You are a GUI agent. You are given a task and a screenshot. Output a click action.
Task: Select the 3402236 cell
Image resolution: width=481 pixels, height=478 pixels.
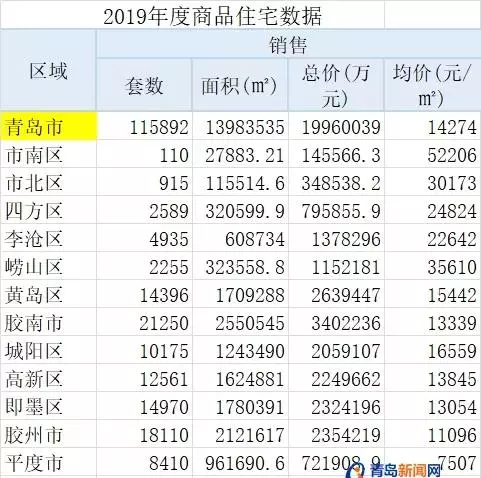point(336,322)
